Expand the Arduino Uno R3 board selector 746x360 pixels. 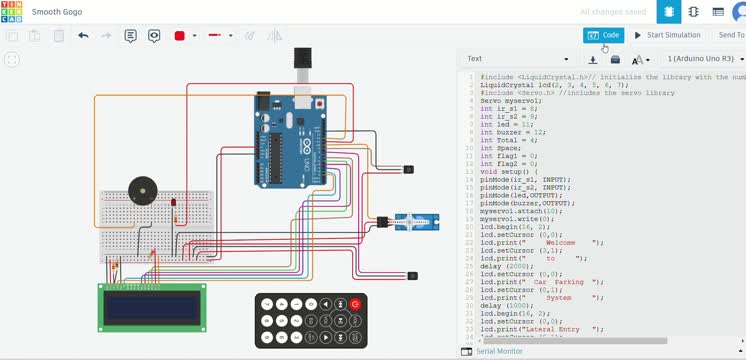705,59
